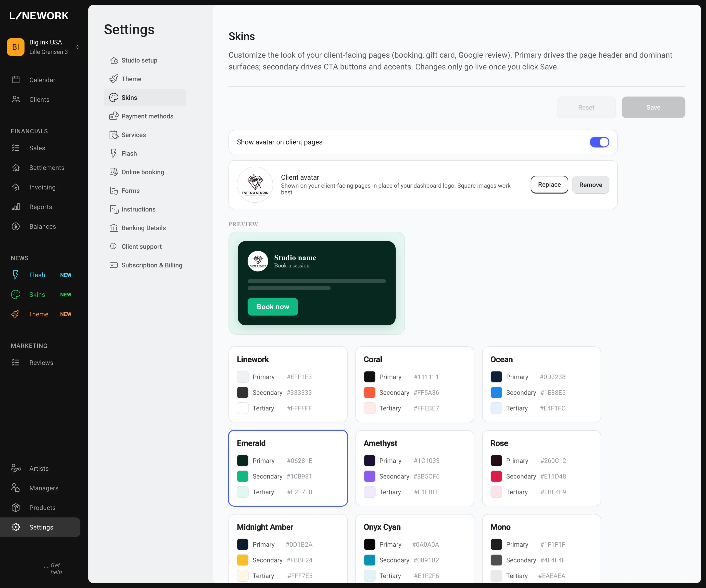Viewport: 706px width, 588px height.
Task: Click the Forms icon in settings menu
Action: tap(114, 191)
